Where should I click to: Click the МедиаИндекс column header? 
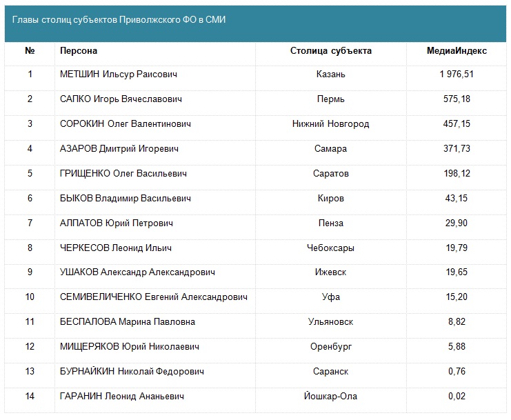pos(457,51)
